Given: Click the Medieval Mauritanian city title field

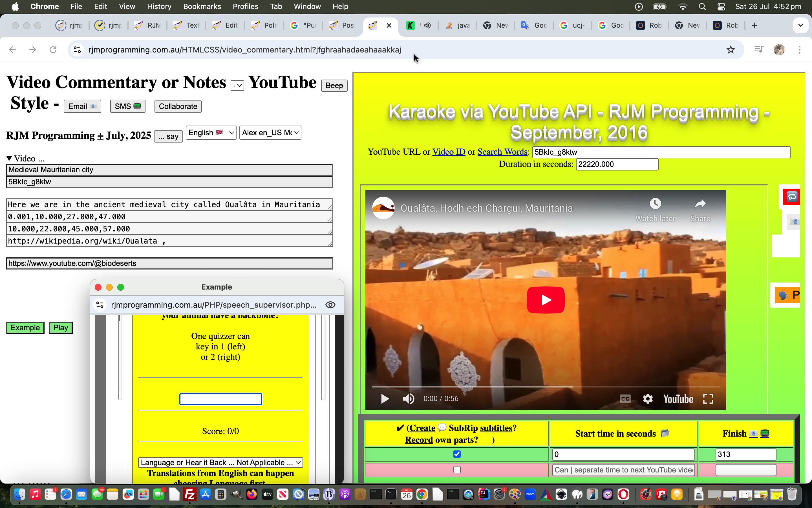Looking at the screenshot, I should tap(169, 170).
